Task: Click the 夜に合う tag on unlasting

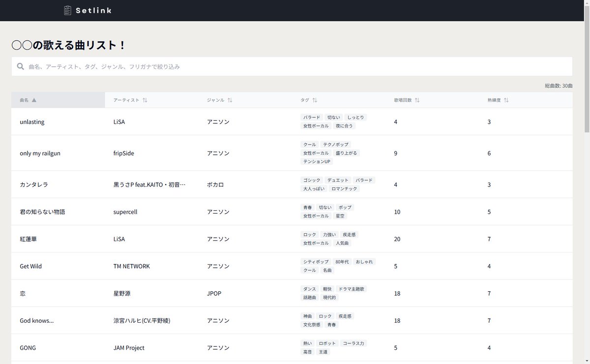Action: coord(345,126)
